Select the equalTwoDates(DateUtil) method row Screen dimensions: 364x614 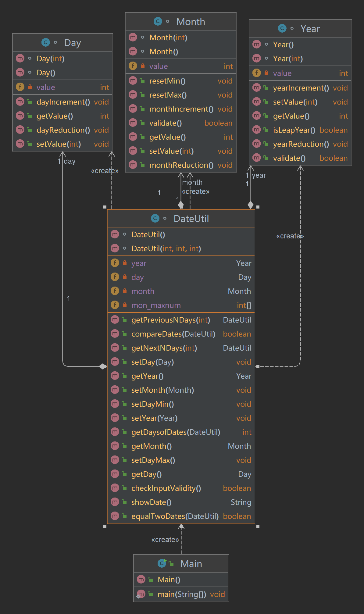click(175, 516)
